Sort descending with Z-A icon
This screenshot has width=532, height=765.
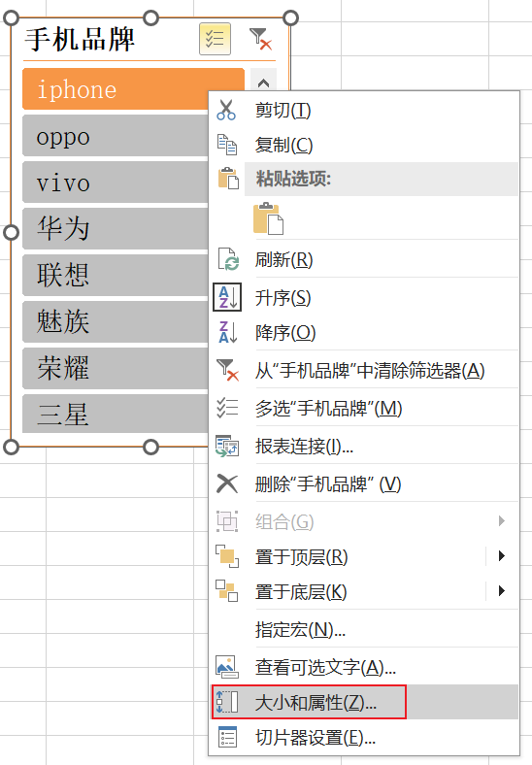pyautogui.click(x=228, y=332)
